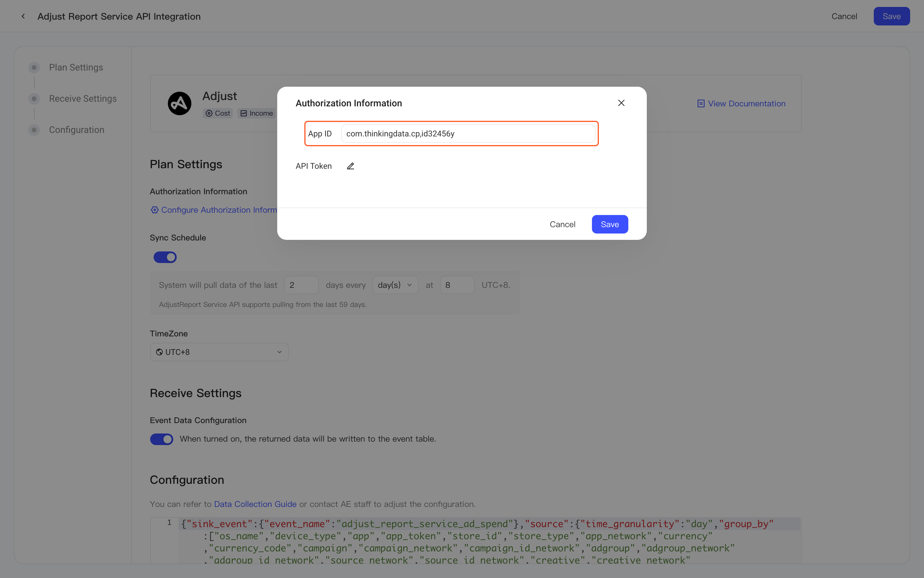924x578 pixels.
Task: Go to Plan Settings step in sidebar
Action: click(x=76, y=67)
